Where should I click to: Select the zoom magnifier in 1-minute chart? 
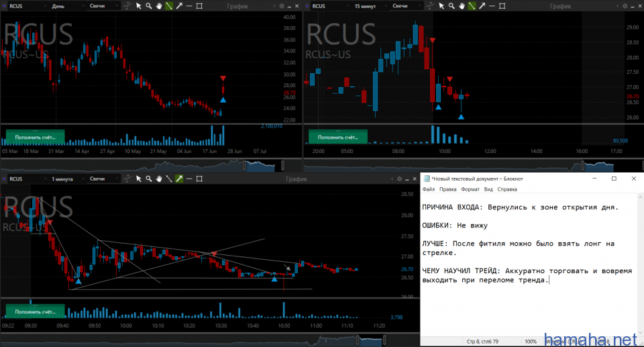(149, 179)
